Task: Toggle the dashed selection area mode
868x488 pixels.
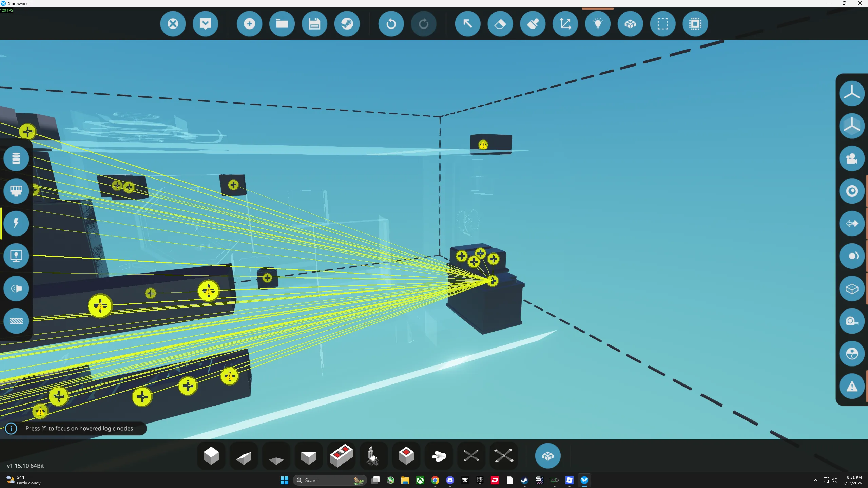Action: coord(662,24)
